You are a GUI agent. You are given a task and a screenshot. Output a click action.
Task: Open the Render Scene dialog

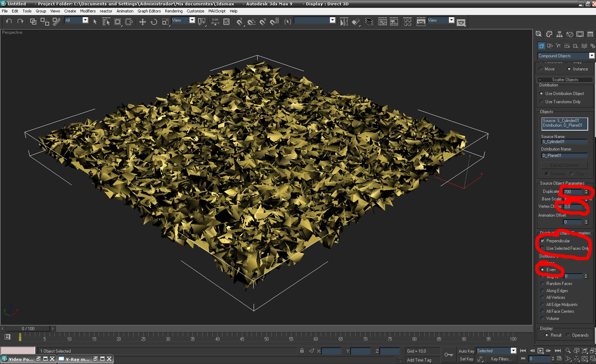coord(421,22)
